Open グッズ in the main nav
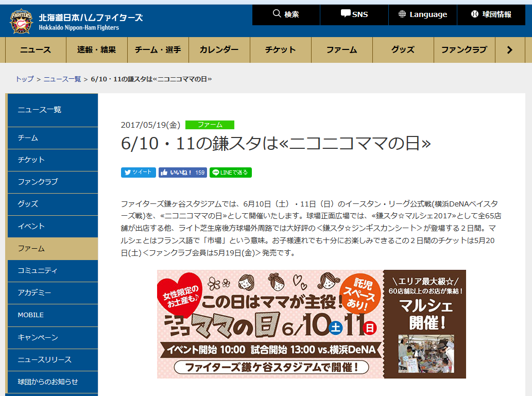 click(x=403, y=50)
